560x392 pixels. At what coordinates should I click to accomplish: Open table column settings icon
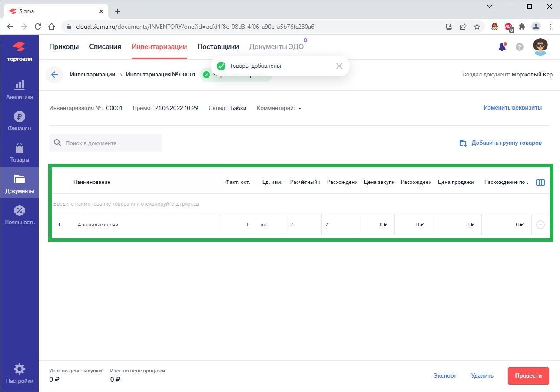point(540,183)
